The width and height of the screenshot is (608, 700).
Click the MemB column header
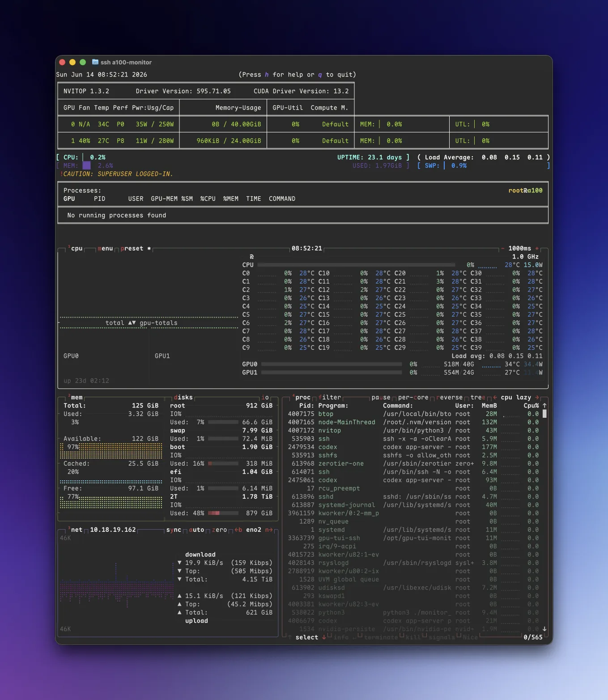(489, 405)
